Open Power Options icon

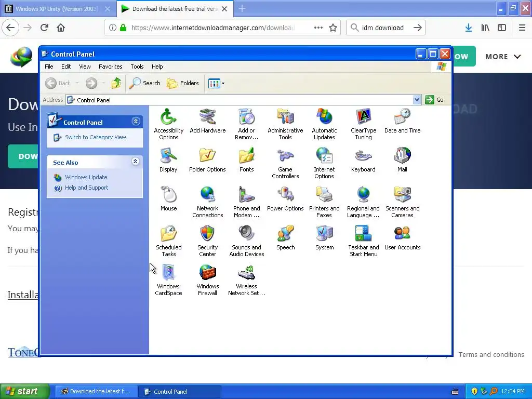click(285, 199)
